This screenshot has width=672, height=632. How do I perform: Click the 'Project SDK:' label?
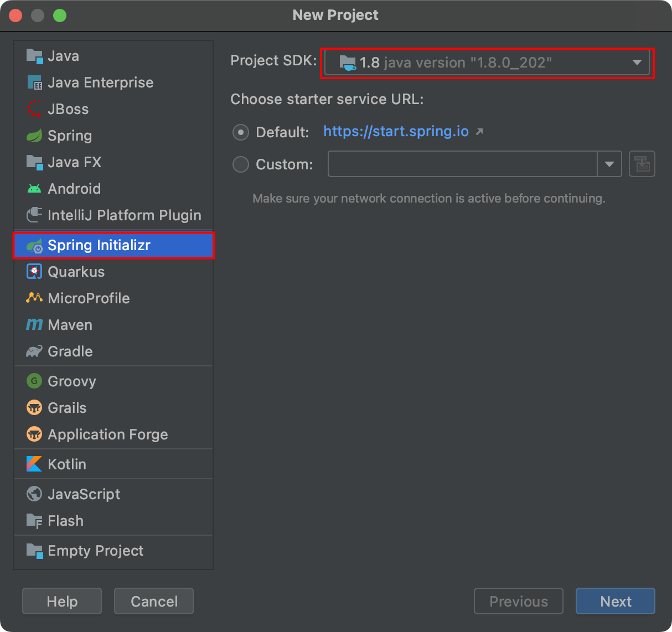click(273, 60)
